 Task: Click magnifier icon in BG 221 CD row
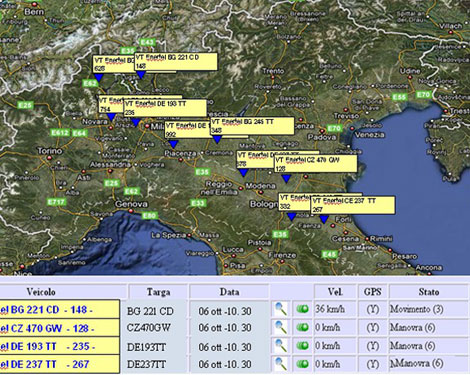(x=281, y=309)
